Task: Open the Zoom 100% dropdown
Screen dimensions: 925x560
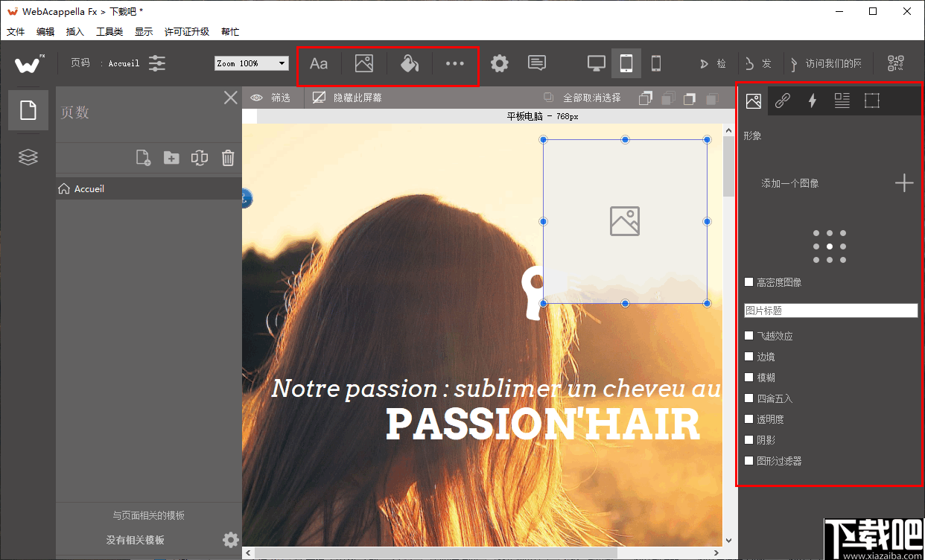Action: pos(251,63)
